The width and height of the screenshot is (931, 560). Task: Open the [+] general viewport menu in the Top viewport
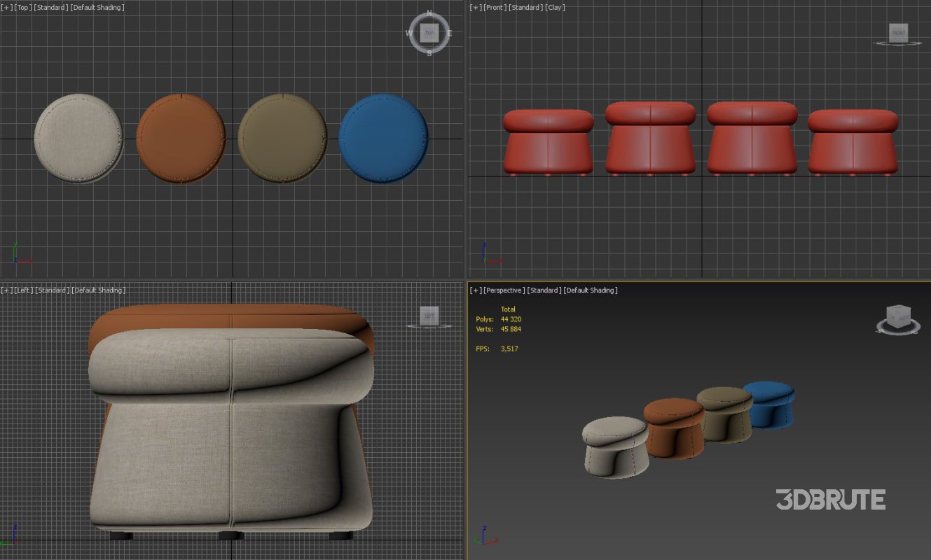6,7
